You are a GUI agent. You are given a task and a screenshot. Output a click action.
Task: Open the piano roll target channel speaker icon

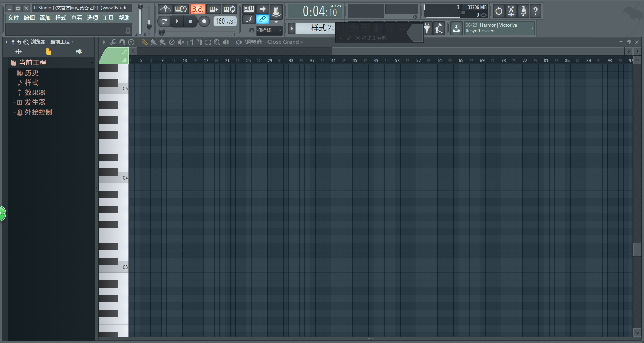239,42
